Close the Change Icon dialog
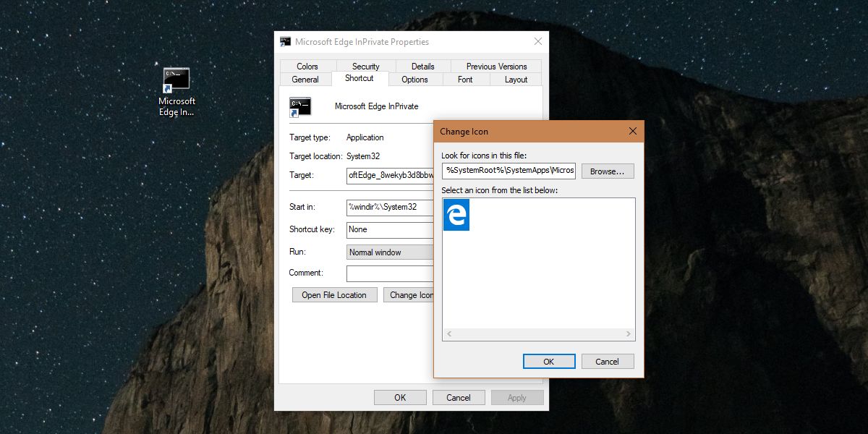The width and height of the screenshot is (868, 434). [633, 131]
